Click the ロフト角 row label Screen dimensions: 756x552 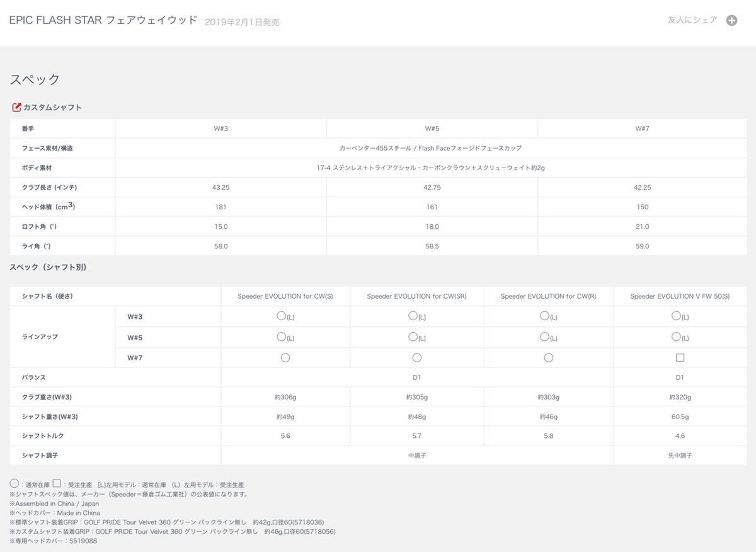click(39, 226)
